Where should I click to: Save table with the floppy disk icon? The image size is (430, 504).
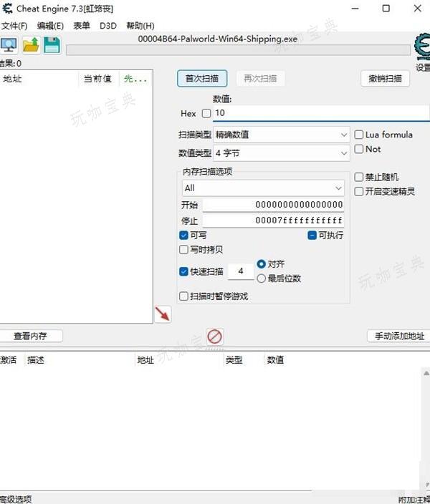52,45
